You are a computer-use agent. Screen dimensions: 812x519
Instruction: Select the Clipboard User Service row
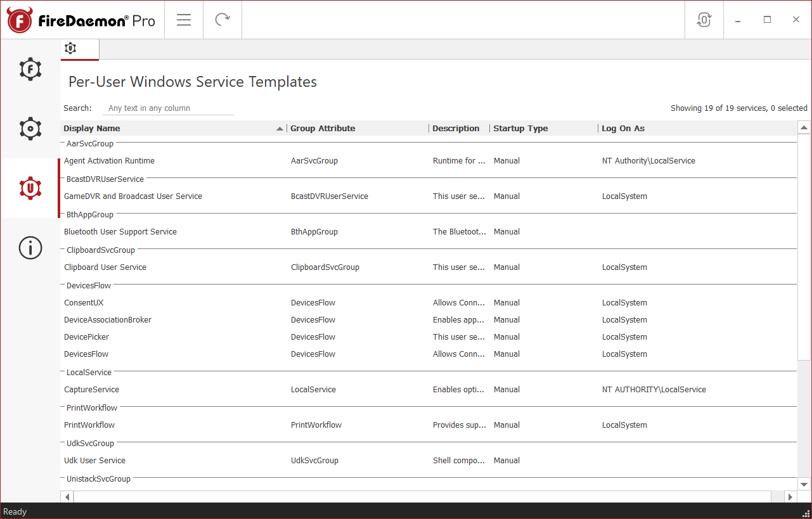click(x=429, y=267)
